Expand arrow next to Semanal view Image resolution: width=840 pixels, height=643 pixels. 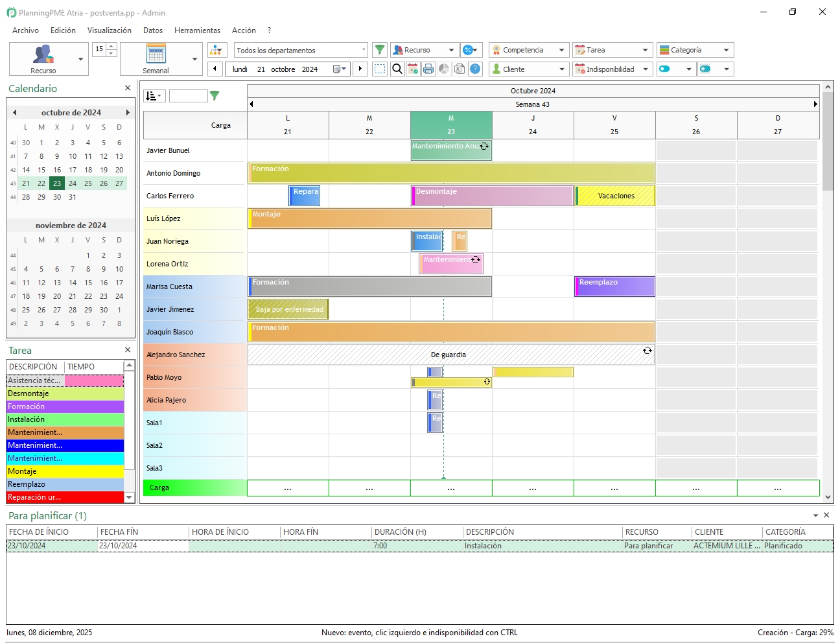click(x=195, y=59)
